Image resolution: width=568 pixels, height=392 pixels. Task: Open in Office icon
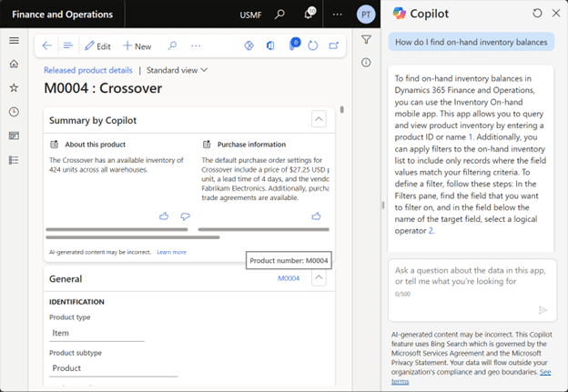[x=270, y=45]
